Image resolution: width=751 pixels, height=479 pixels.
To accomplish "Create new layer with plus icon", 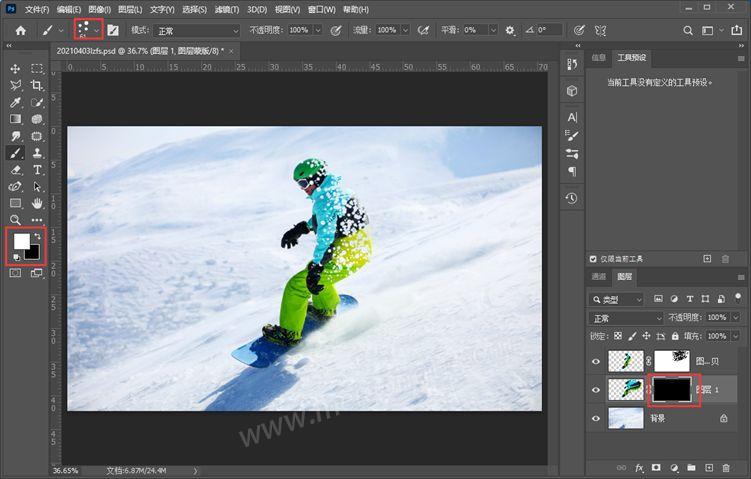I will (x=709, y=468).
